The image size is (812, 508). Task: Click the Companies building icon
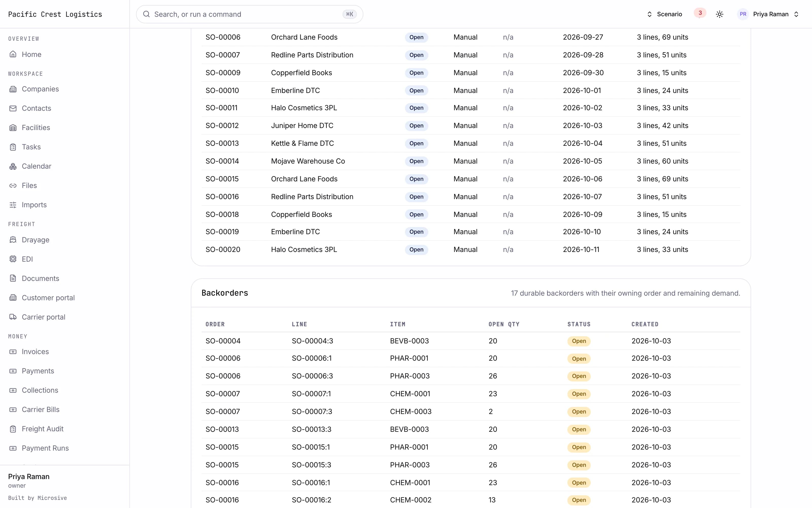point(13,89)
